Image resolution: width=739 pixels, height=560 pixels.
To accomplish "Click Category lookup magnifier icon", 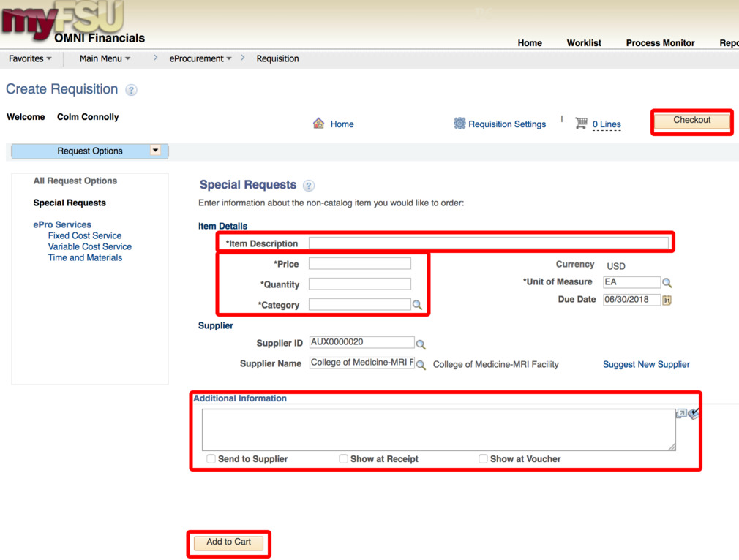I will [x=417, y=305].
